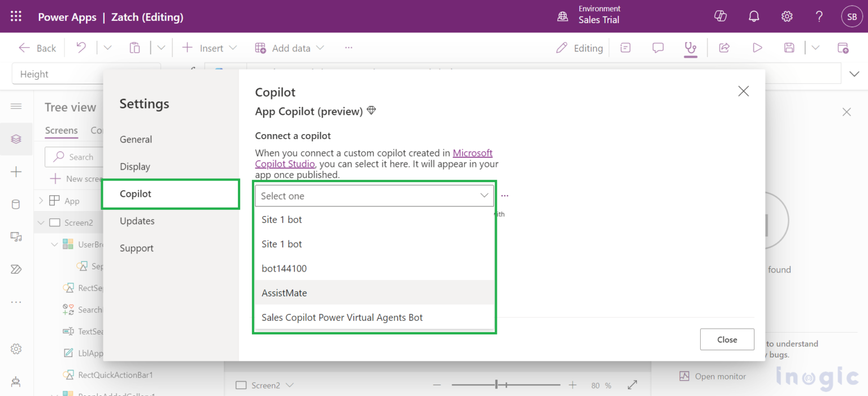
Task: Expand the App node in Tree view
Action: click(x=40, y=200)
